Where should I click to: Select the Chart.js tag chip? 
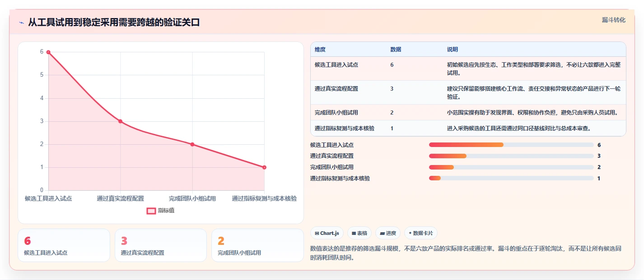pyautogui.click(x=327, y=233)
